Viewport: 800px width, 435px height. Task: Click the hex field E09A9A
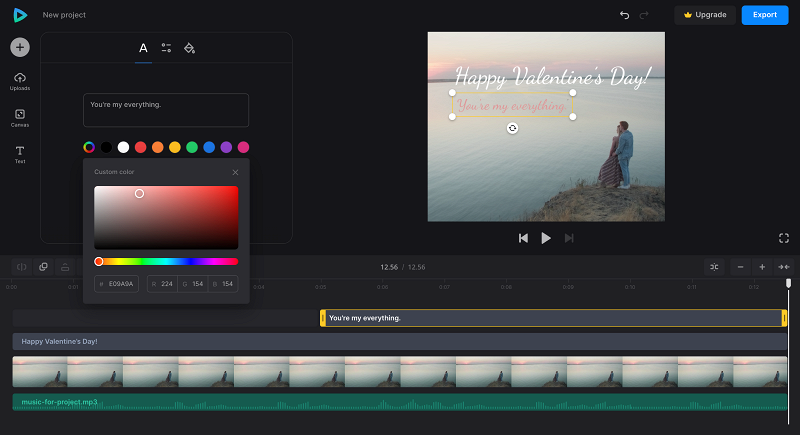116,284
